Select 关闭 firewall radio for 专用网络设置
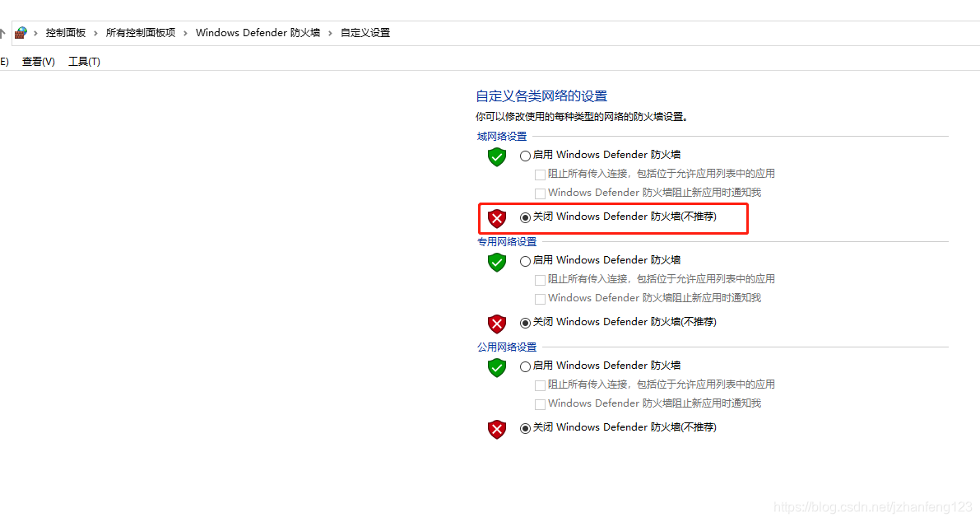980x522 pixels. [x=525, y=324]
